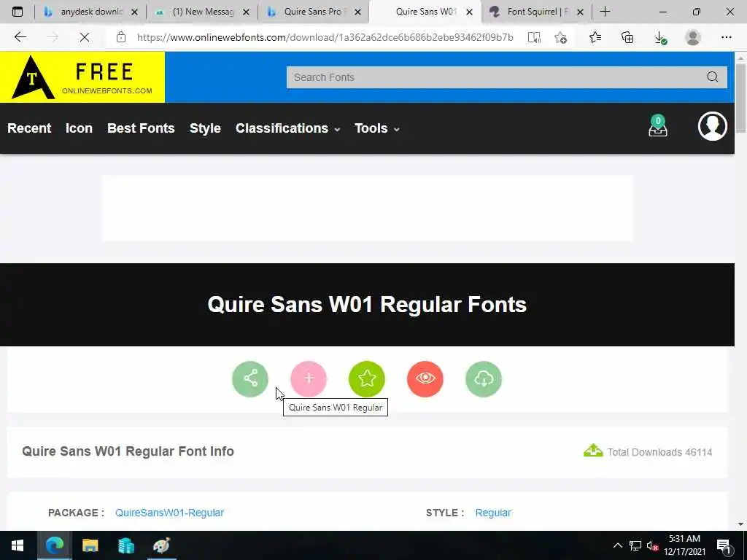This screenshot has width=747, height=560.
Task: Click the browser address bar URL
Action: [x=325, y=37]
